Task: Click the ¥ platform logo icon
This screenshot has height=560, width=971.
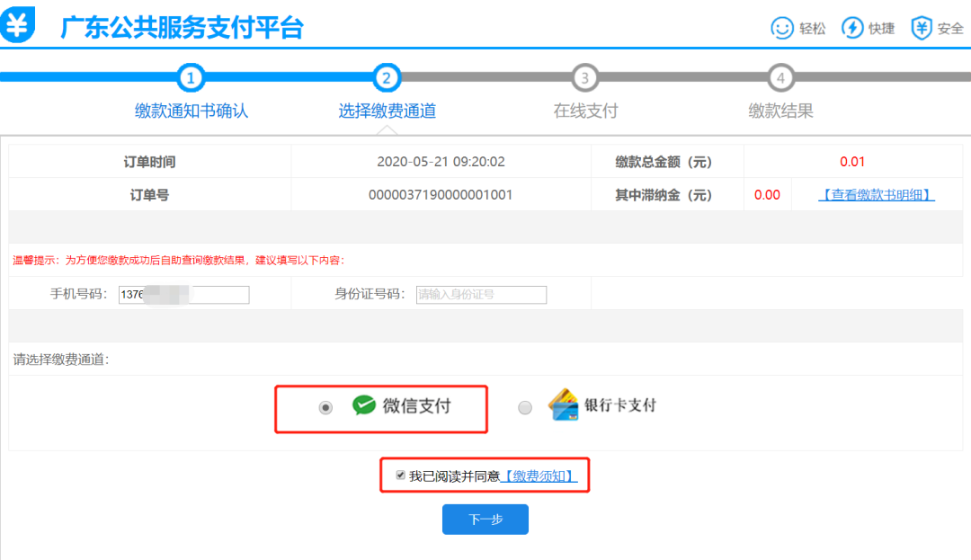Action: click(x=20, y=23)
